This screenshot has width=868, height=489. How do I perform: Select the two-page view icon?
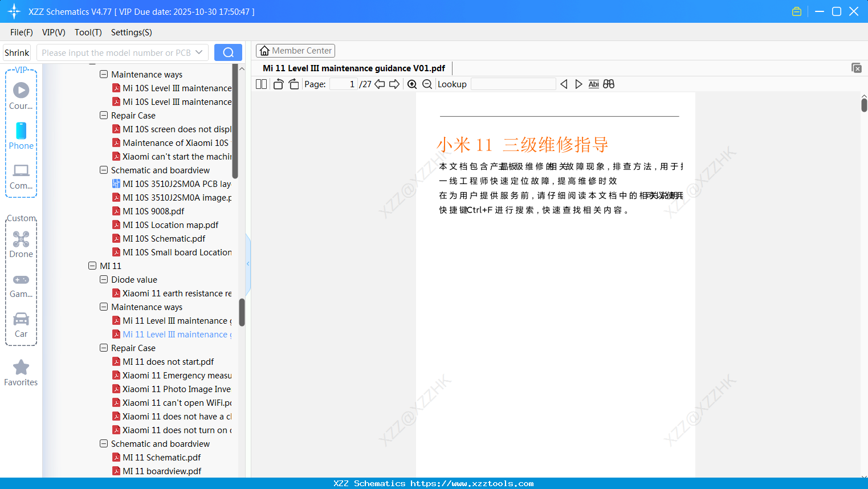click(x=261, y=84)
